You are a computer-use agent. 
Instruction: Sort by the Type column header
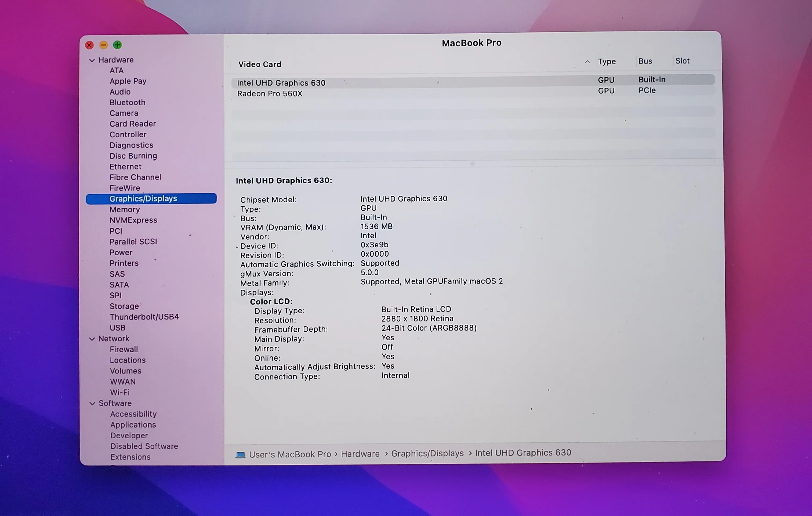[607, 62]
